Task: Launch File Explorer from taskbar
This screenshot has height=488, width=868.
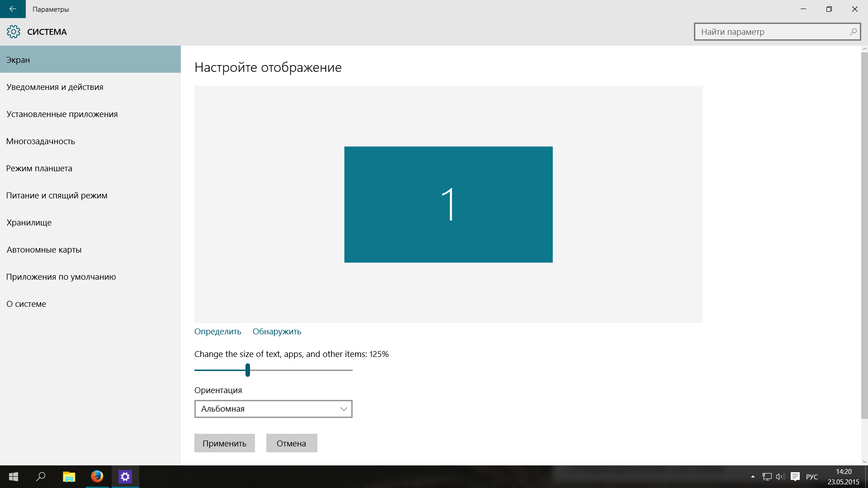Action: point(69,477)
